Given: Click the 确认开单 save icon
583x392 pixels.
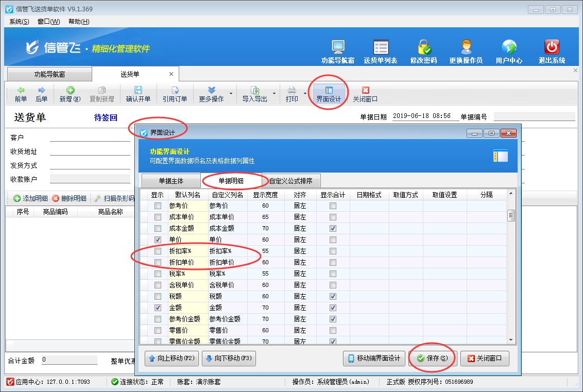Looking at the screenshot, I should click(x=138, y=91).
